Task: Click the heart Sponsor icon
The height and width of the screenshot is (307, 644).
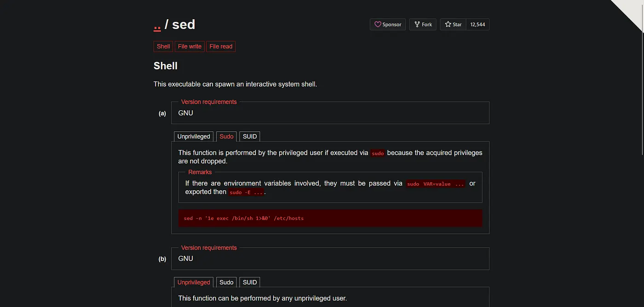Action: pos(378,24)
